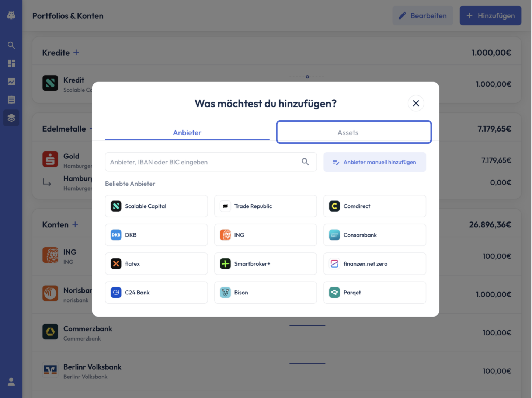Choose finanzen.net zero provider

click(375, 263)
